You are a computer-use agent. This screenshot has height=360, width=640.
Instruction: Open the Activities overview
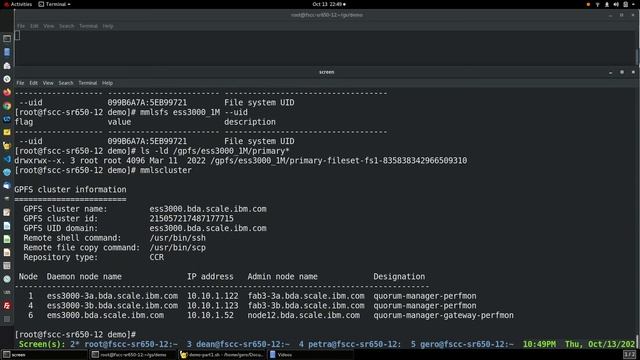(x=18, y=4)
